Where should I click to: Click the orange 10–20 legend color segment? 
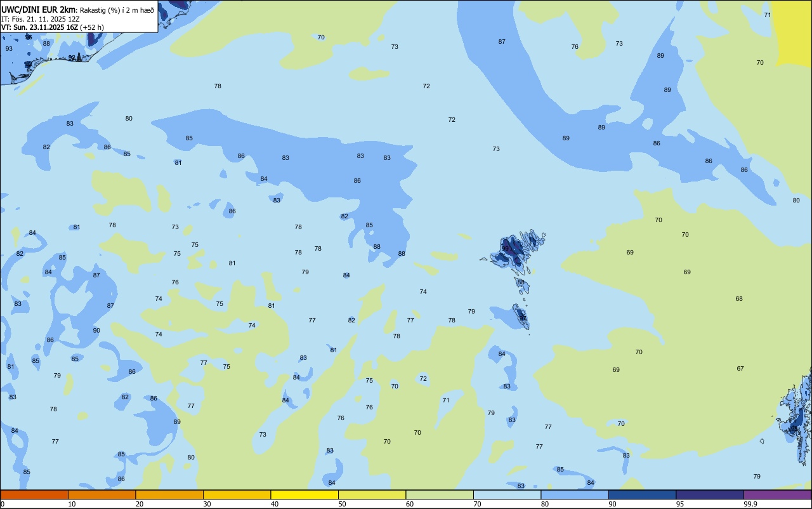101,494
